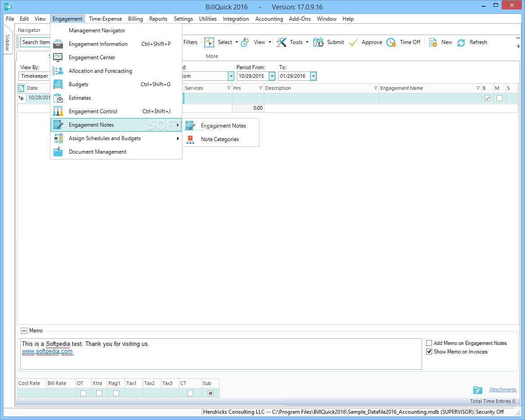This screenshot has height=420, width=525.
Task: Click the Refresh arrows icon
Action: (x=461, y=43)
